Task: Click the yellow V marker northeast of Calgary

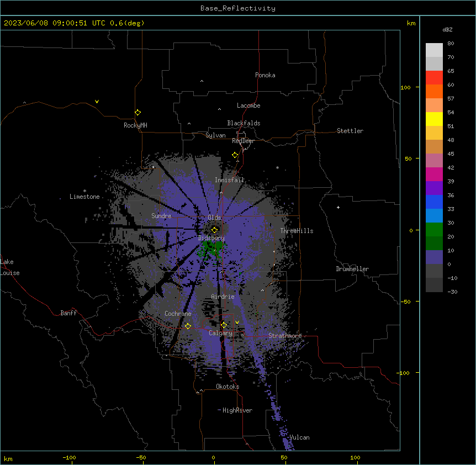Action: 237,323
